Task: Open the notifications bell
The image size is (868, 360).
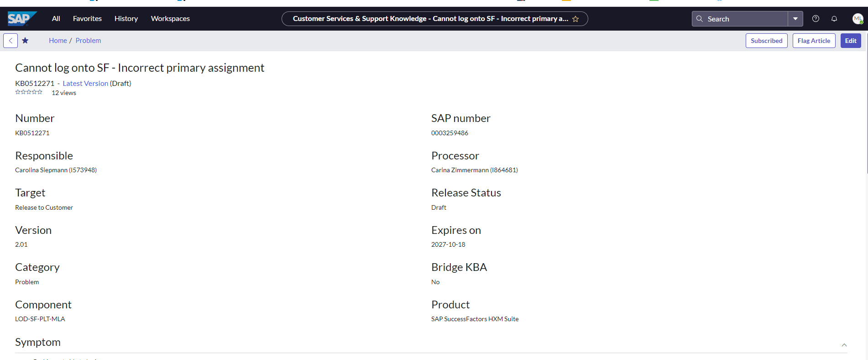Action: pos(834,19)
